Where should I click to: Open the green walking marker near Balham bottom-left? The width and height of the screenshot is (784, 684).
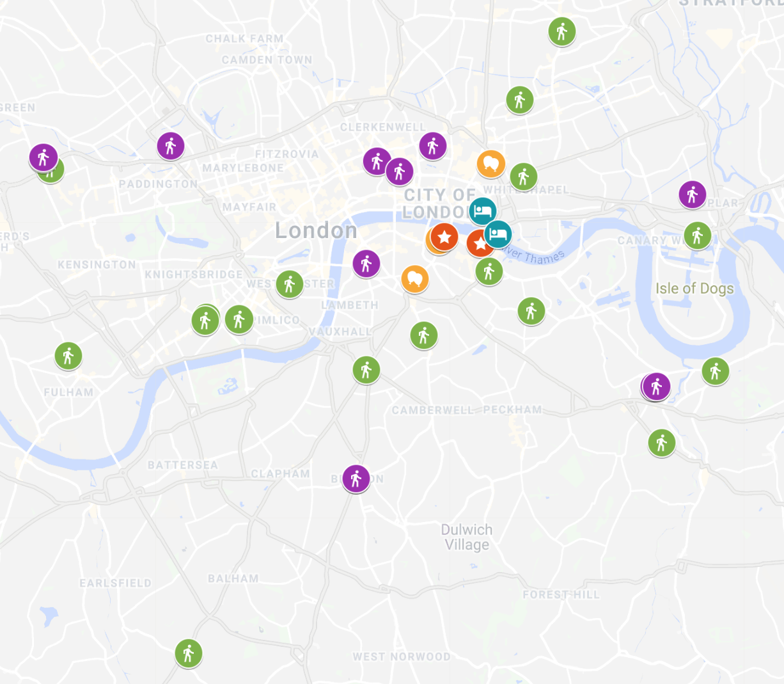tap(189, 653)
